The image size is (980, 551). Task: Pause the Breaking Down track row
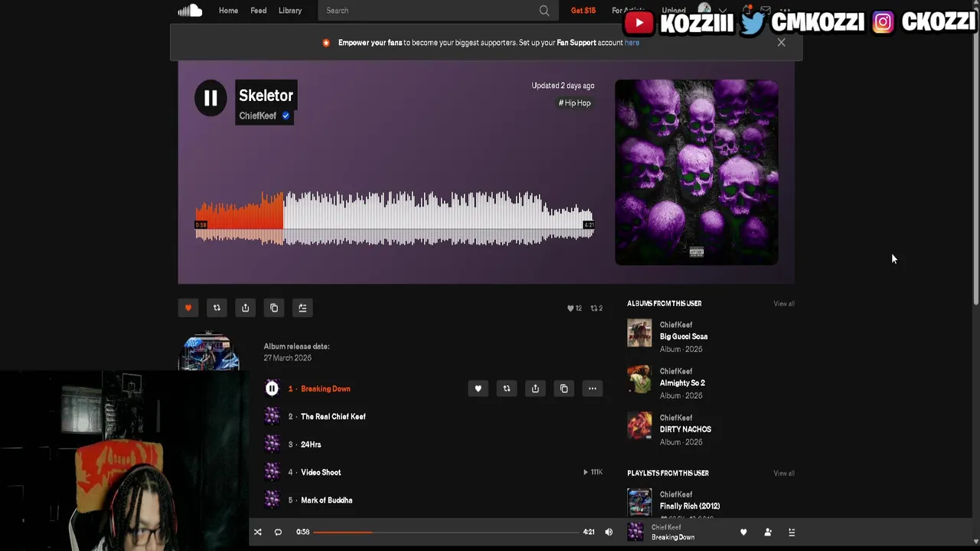click(272, 389)
